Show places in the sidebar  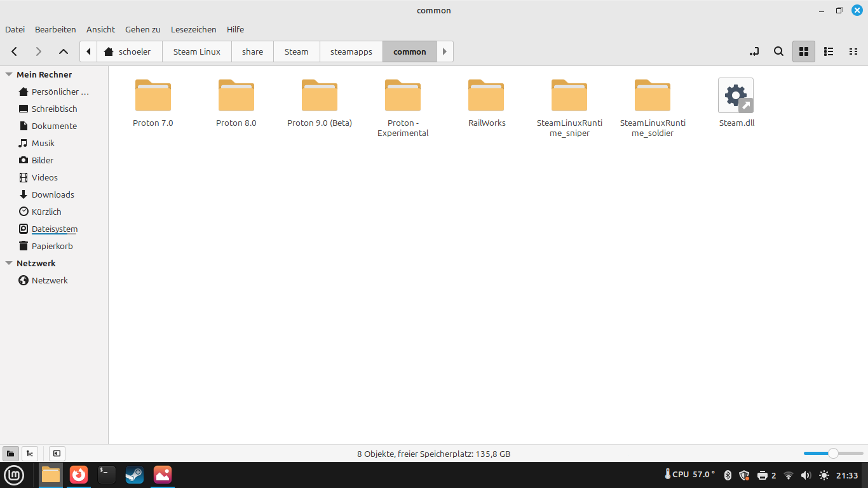click(x=10, y=454)
